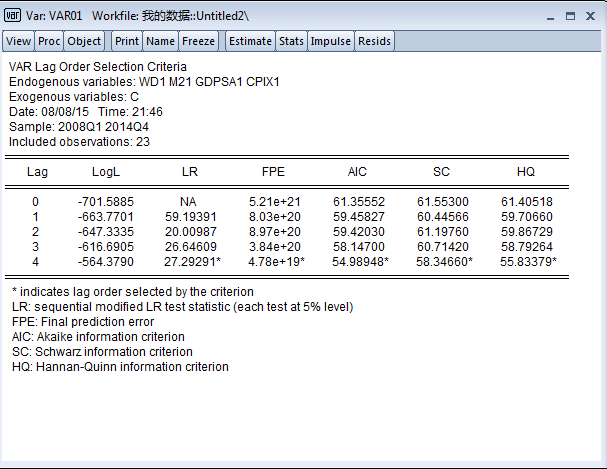607x469 pixels.
Task: Open the Proc menu button
Action: pyautogui.click(x=49, y=41)
